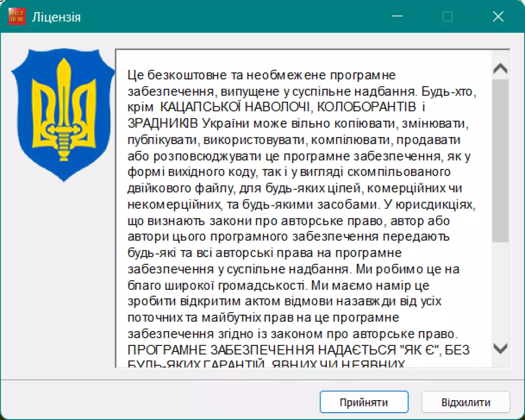Screen dimensions: 525x420
Task: Click the greyed-out maximize button
Action: click(447, 17)
